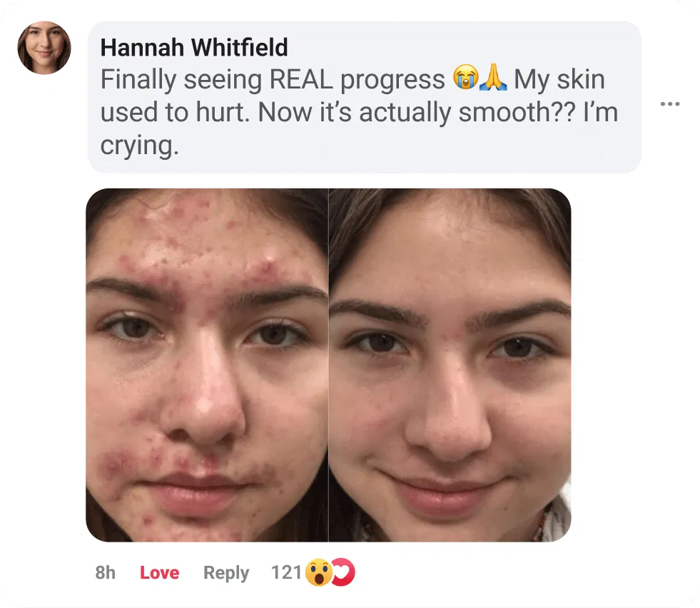Viewport: 700px width, 608px height.
Task: Click the comment text bubble
Action: (x=365, y=97)
